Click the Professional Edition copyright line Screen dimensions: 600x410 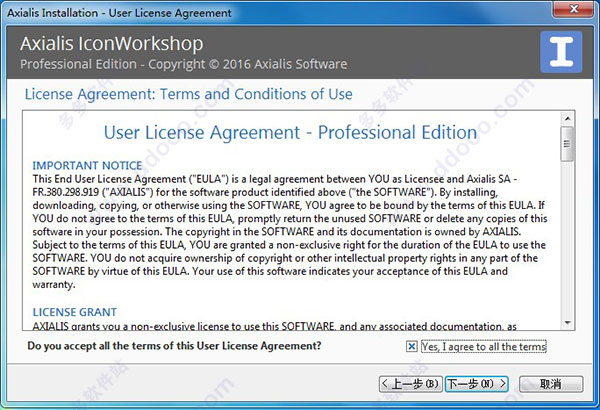[x=184, y=64]
